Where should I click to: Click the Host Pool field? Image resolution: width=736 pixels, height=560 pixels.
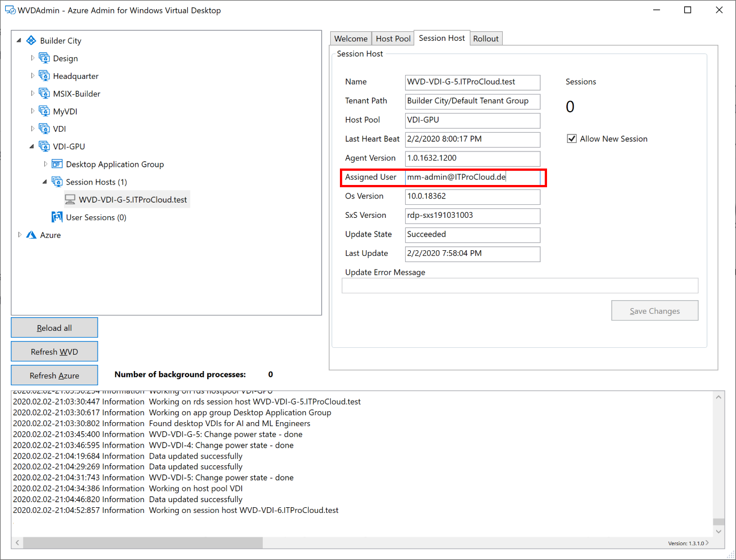473,120
